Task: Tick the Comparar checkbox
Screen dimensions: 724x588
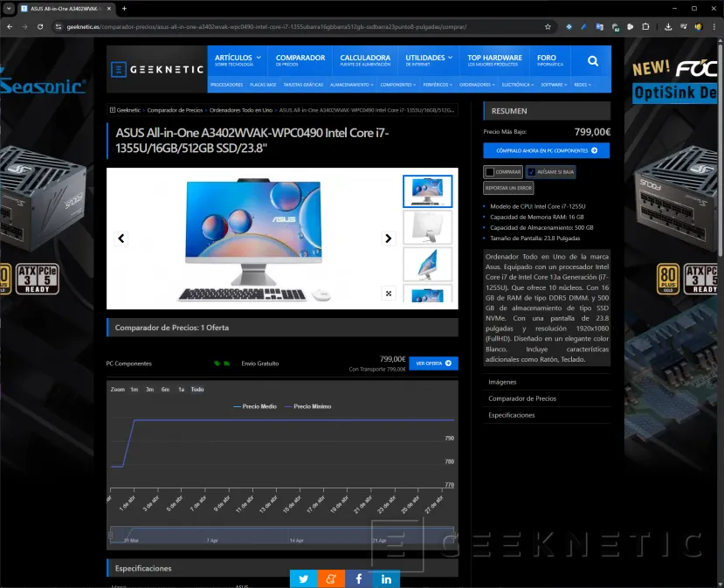Action: click(490, 172)
